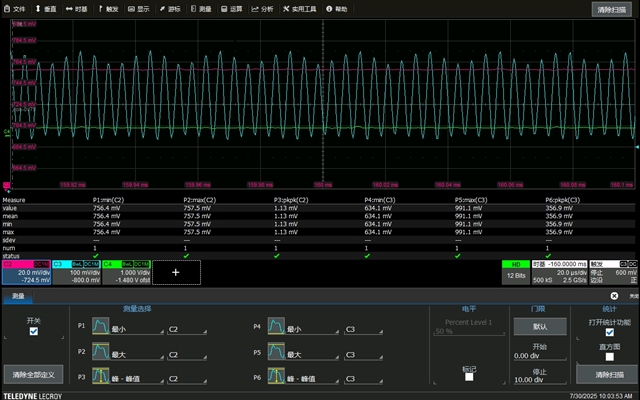
Task: Toggle the 开关 measurement on/off checkbox
Action: coord(34,332)
